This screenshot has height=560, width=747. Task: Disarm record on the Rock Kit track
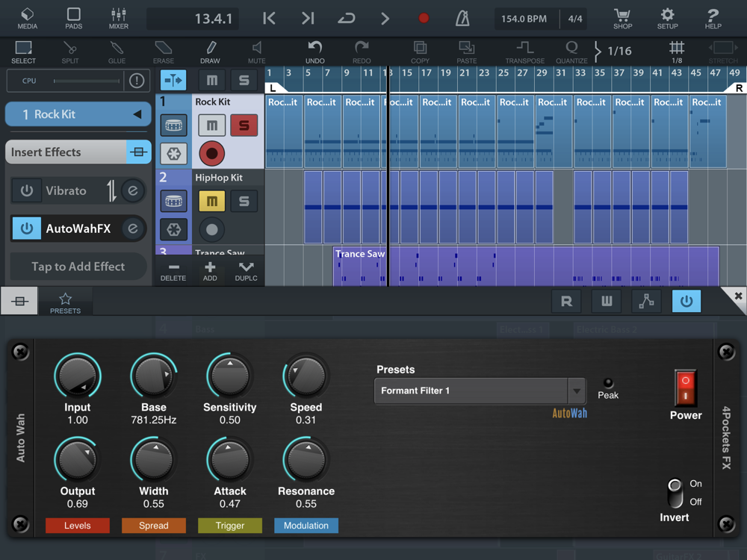tap(212, 154)
